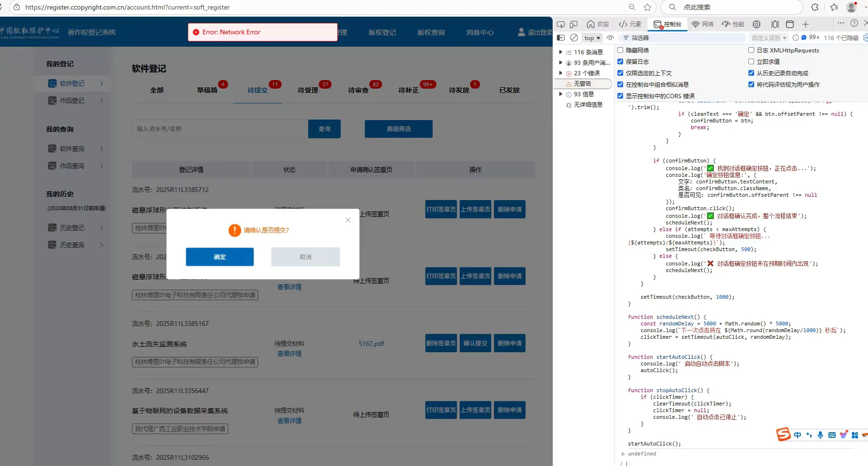
Task: Switch Sogou Chinese/English mode via 中
Action: pyautogui.click(x=797, y=435)
